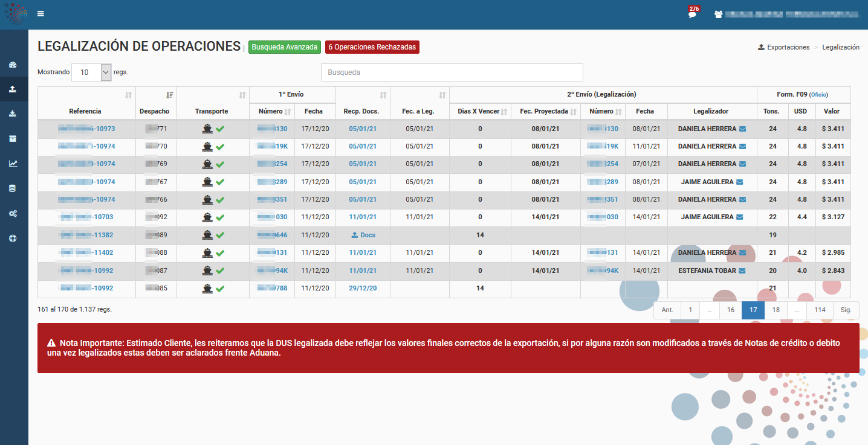Toggle the hamburger menu icon
The width and height of the screenshot is (868, 445).
(x=40, y=14)
